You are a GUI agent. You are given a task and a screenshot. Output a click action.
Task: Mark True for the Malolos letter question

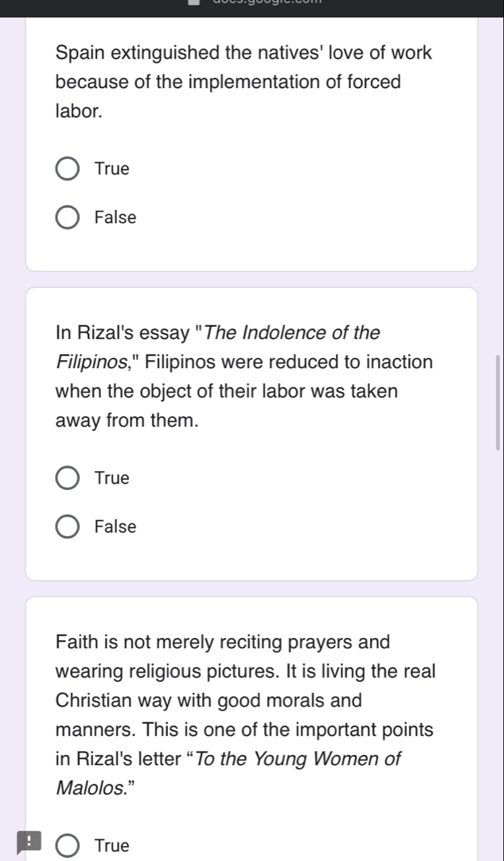[68, 845]
